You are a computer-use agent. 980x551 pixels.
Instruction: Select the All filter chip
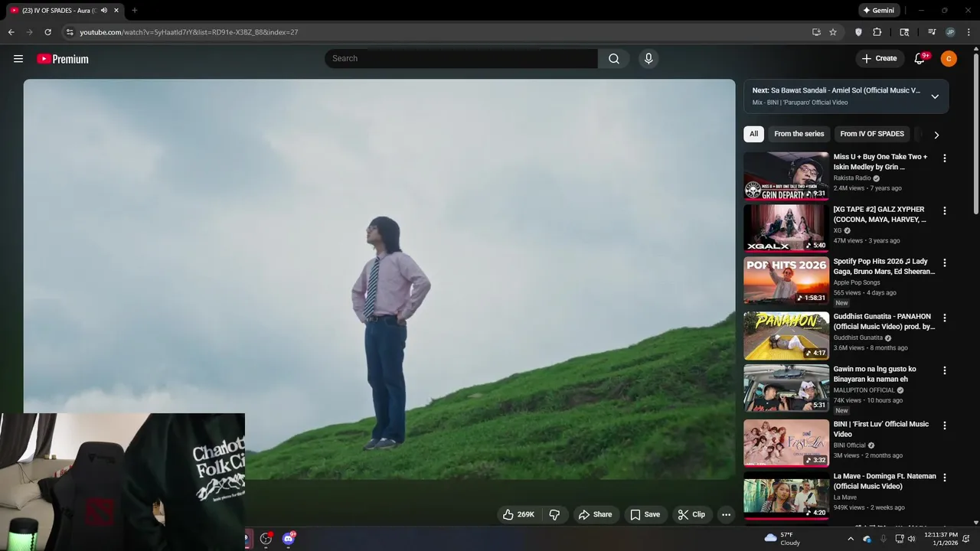(753, 134)
